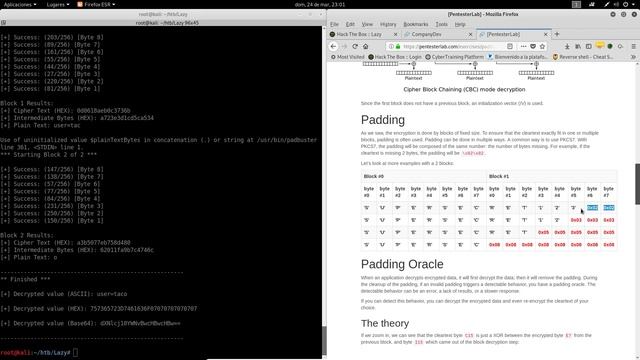The width and height of the screenshot is (640, 360).
Task: Show site information for pentesterlab.com
Action: pos(391,46)
